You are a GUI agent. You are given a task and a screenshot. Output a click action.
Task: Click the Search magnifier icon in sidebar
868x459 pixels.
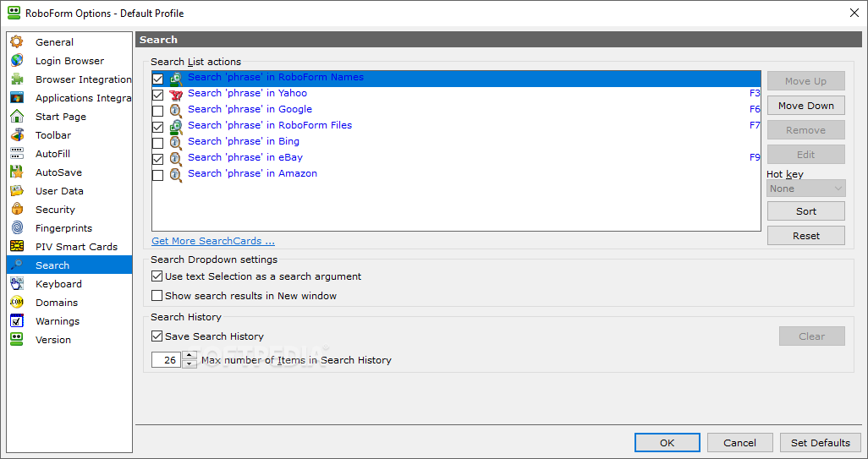click(x=17, y=265)
